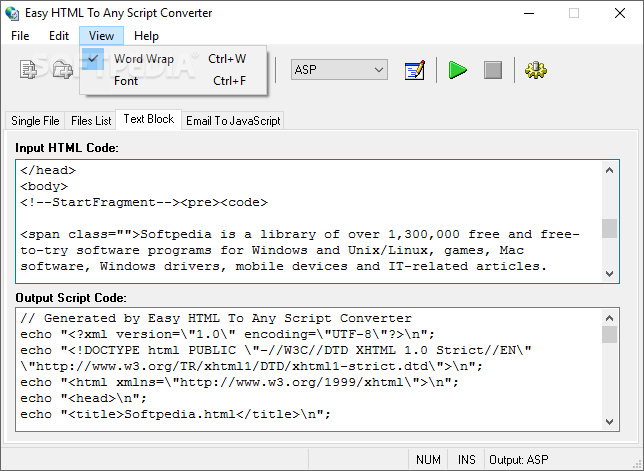Open the File menu
Image resolution: width=644 pixels, height=471 pixels.
[20, 36]
